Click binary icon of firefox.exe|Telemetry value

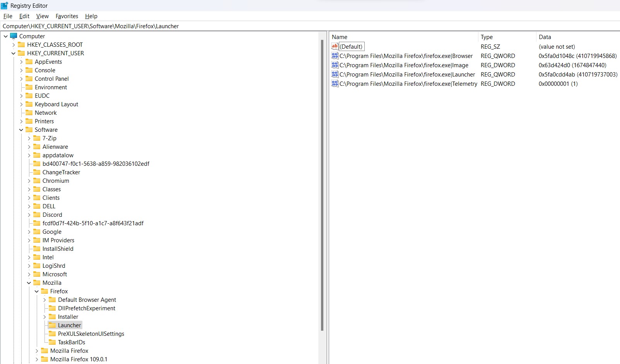(335, 83)
